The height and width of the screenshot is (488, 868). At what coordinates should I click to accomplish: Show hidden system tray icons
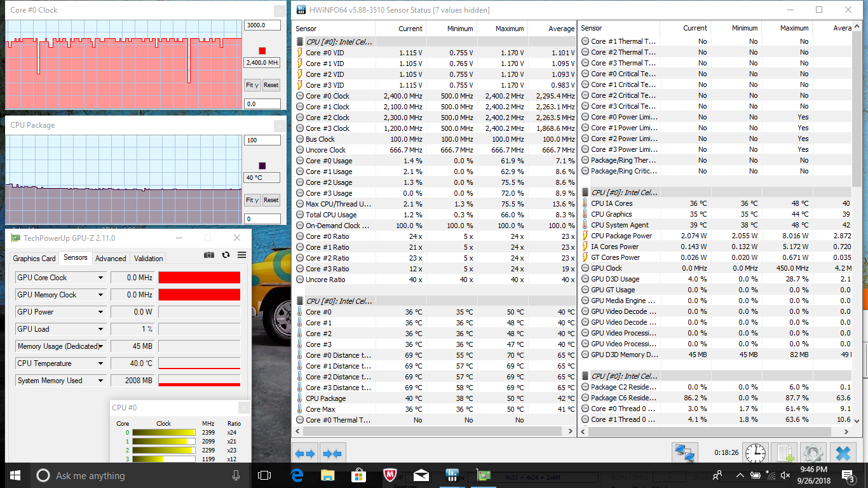740,475
